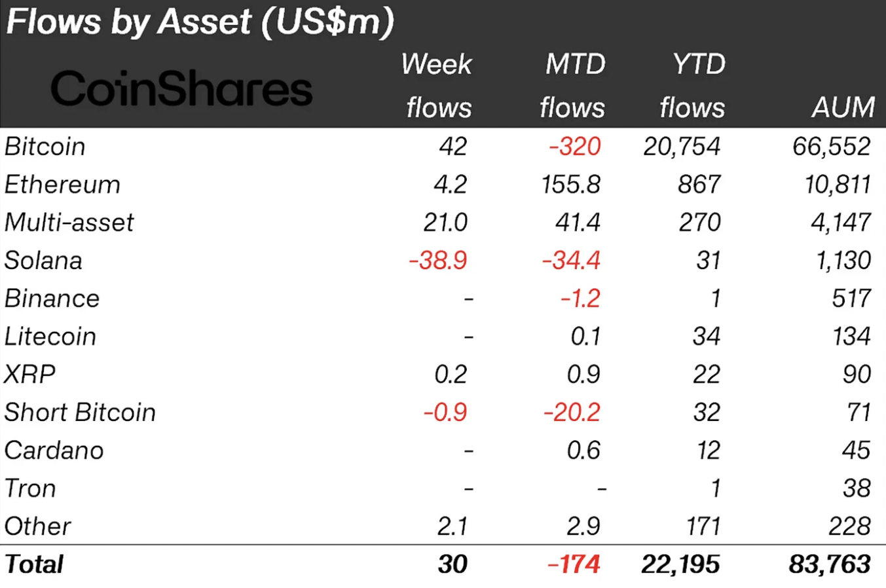Image resolution: width=886 pixels, height=588 pixels.
Task: Select the Week flows column header
Action: coord(437,86)
